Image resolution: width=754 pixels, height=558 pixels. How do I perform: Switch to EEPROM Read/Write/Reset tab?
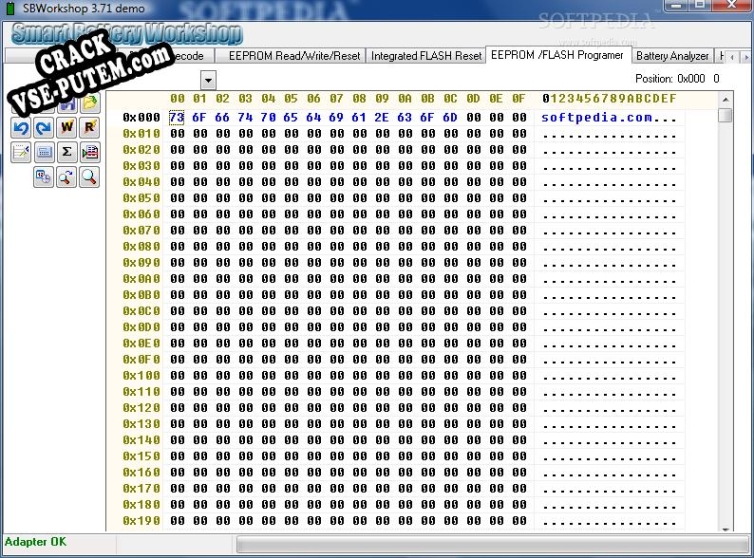point(294,56)
